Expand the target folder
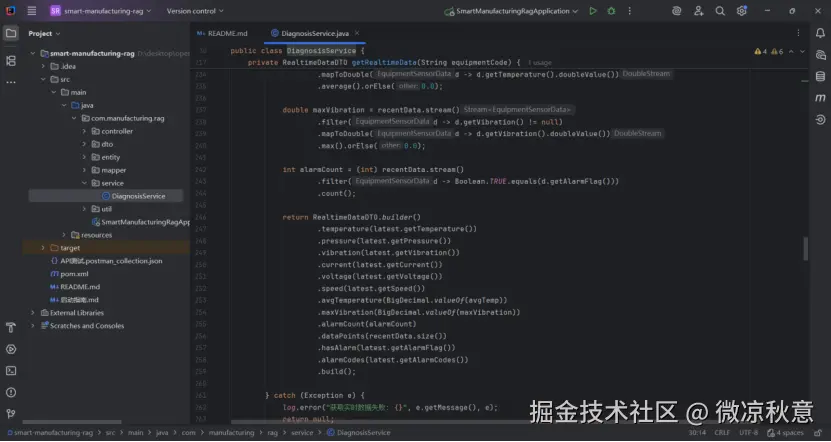Image resolution: width=831 pixels, height=442 pixels. click(43, 248)
